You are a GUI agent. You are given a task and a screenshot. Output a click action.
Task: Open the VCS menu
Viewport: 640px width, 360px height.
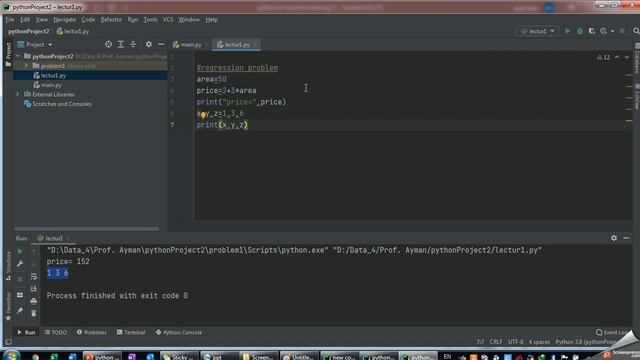pos(168,20)
